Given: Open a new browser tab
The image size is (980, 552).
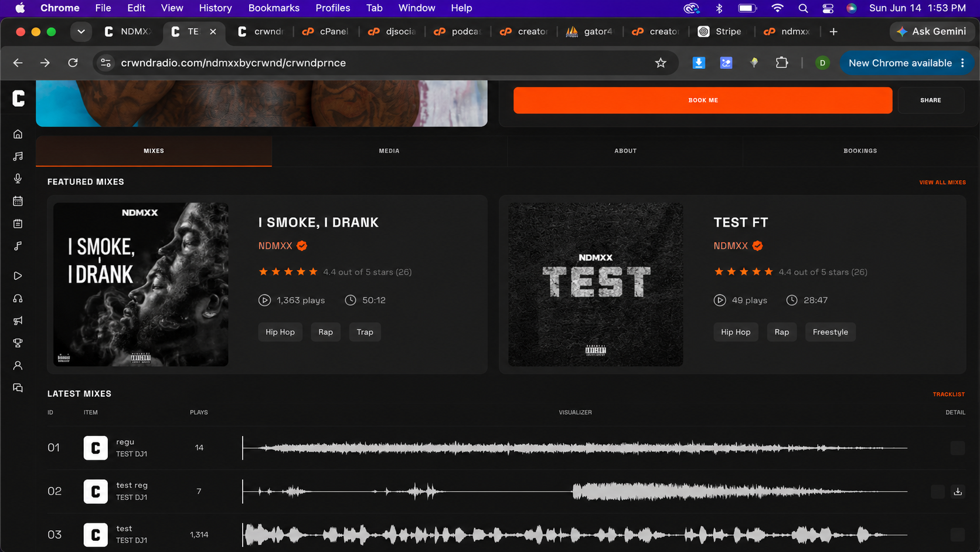Looking at the screenshot, I should click(x=833, y=32).
